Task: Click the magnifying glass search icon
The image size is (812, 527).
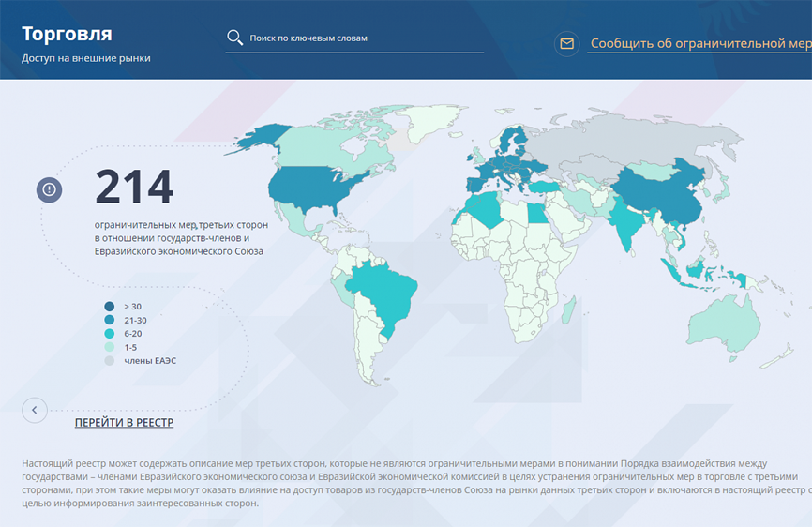Action: click(x=234, y=38)
